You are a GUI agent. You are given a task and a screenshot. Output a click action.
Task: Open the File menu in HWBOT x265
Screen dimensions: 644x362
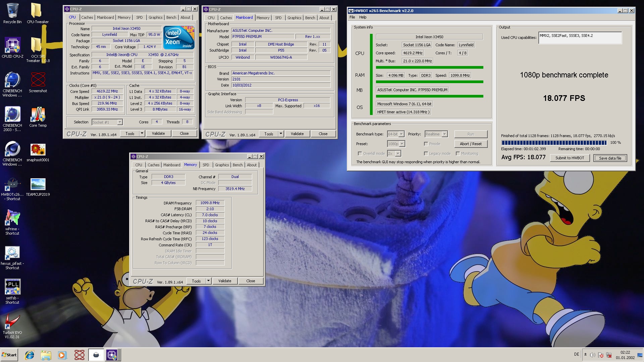click(352, 17)
